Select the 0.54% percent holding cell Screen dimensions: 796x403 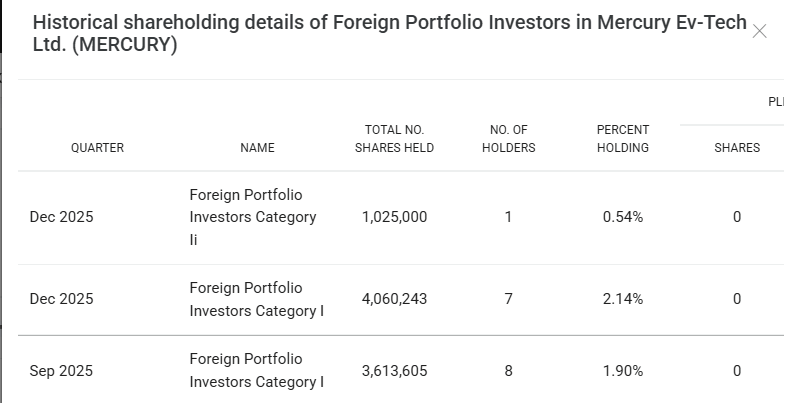(x=622, y=217)
